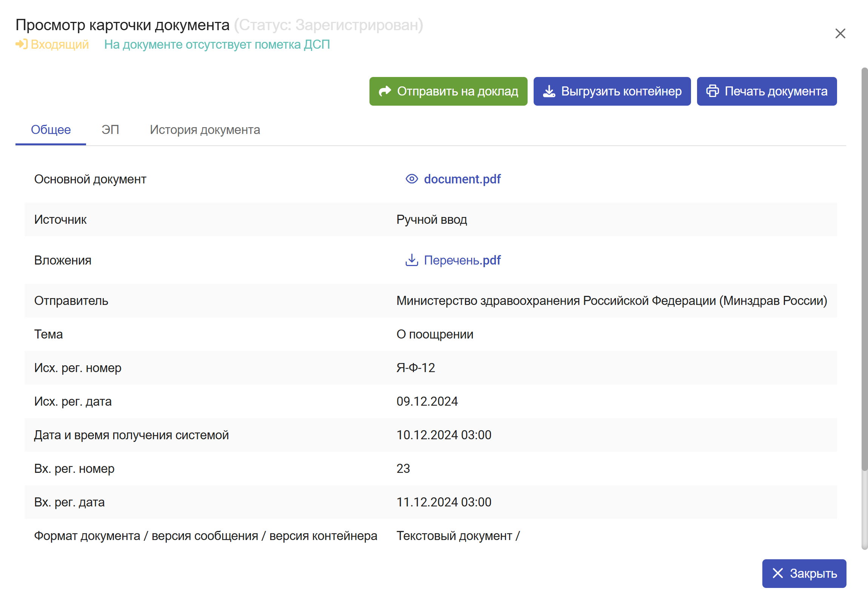
Task: Open the История документа tab
Action: (205, 130)
